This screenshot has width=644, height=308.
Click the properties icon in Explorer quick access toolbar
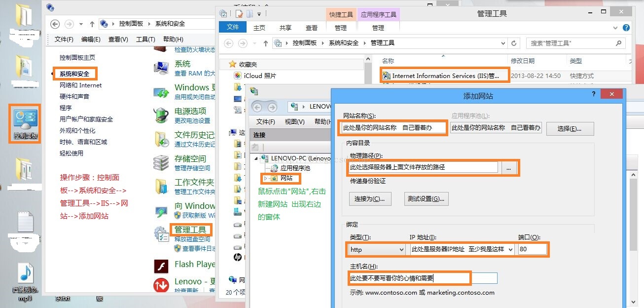239,13
